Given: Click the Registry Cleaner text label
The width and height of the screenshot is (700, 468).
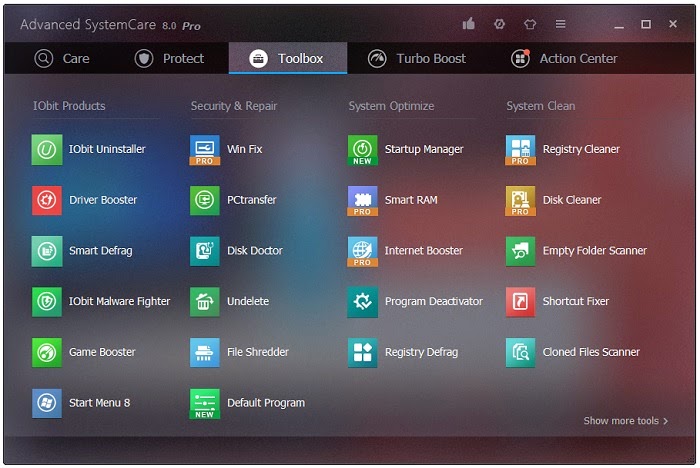Looking at the screenshot, I should tap(581, 150).
